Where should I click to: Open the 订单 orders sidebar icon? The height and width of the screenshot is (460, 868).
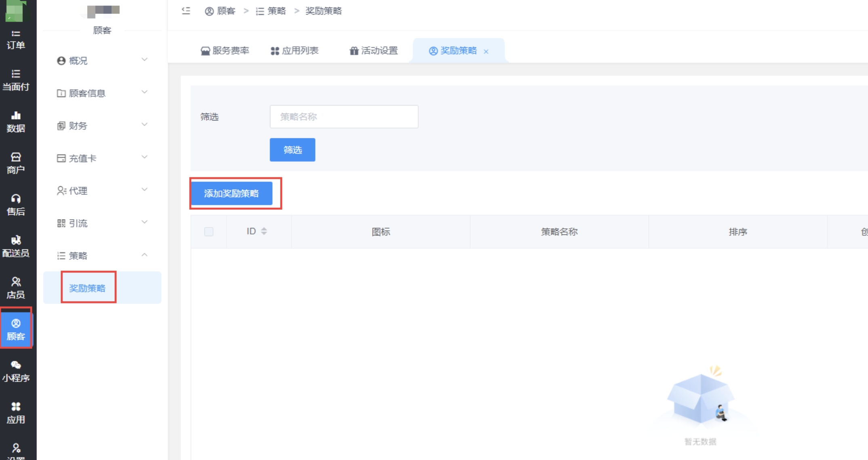click(16, 40)
